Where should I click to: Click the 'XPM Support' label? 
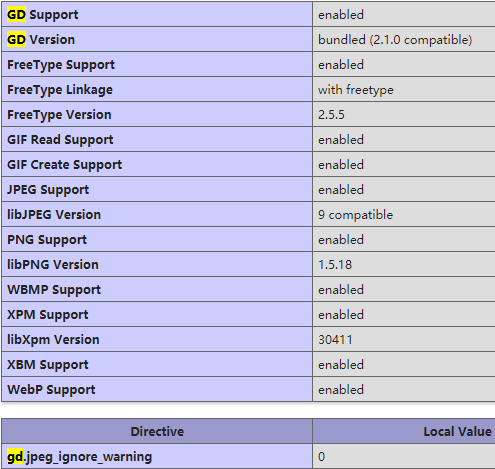pyautogui.click(x=48, y=315)
